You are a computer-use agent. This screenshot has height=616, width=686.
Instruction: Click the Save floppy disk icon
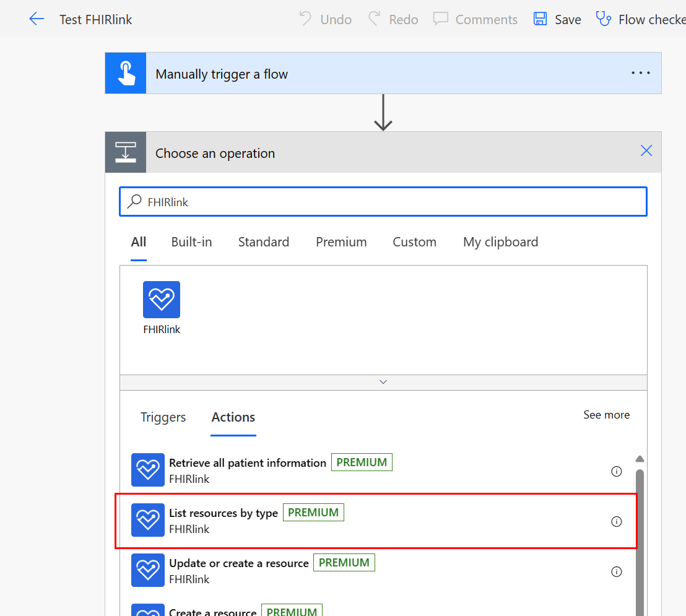[540, 19]
